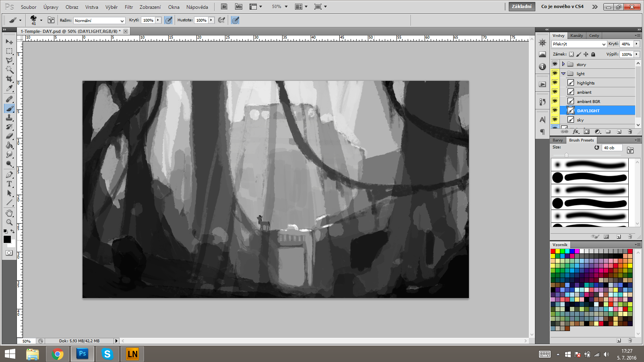
Task: Click the brush Size input field
Action: pos(611,148)
